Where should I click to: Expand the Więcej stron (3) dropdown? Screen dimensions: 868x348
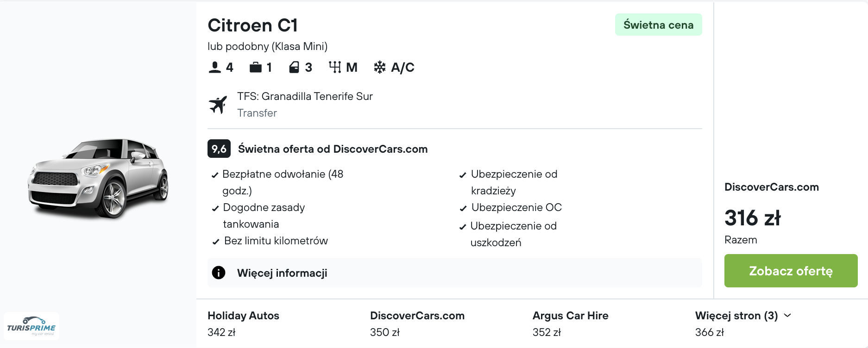743,316
